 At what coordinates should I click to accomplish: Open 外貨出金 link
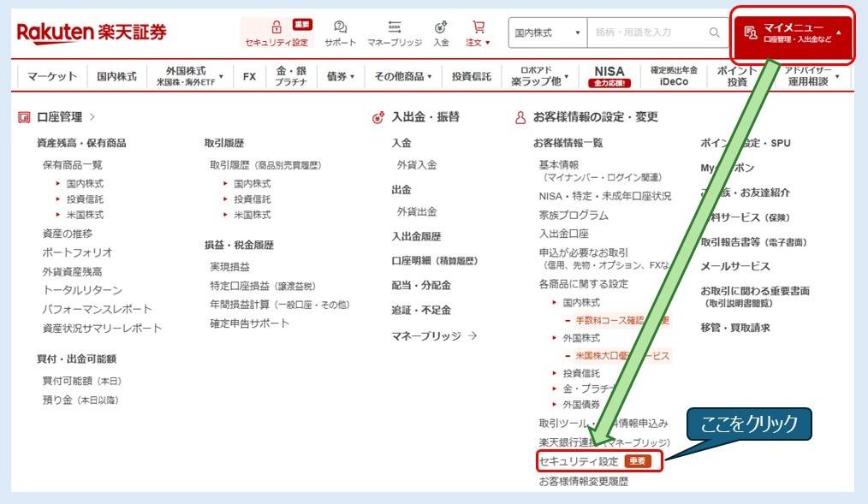(417, 212)
